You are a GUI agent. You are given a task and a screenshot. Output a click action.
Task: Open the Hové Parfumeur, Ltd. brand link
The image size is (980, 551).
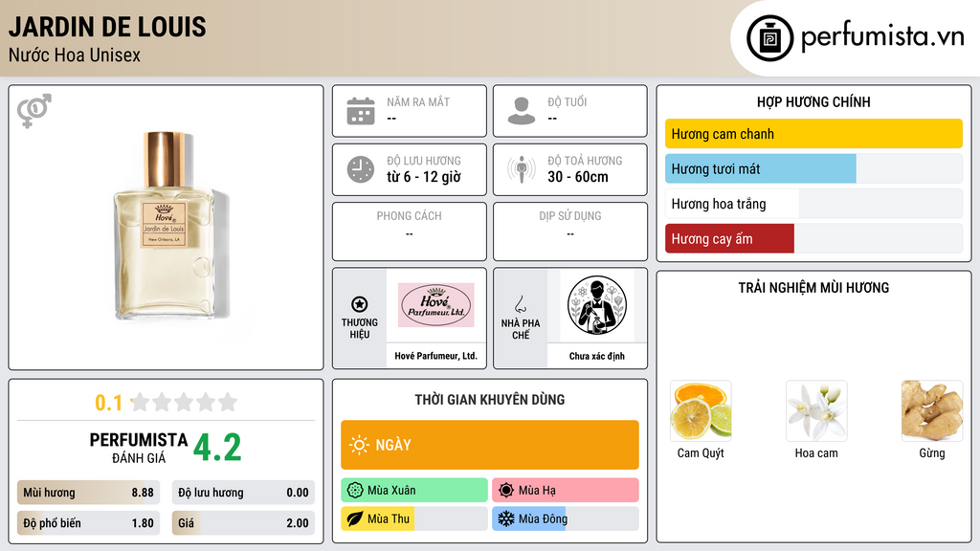435,356
